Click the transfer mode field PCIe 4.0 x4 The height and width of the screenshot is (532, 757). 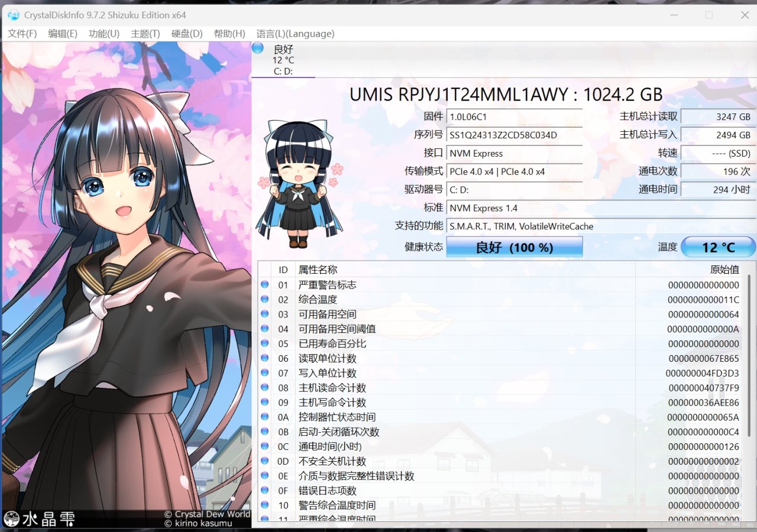[x=515, y=171]
